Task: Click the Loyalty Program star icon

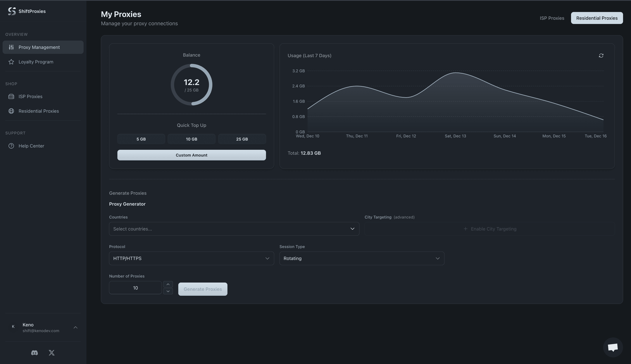Action: click(x=11, y=62)
